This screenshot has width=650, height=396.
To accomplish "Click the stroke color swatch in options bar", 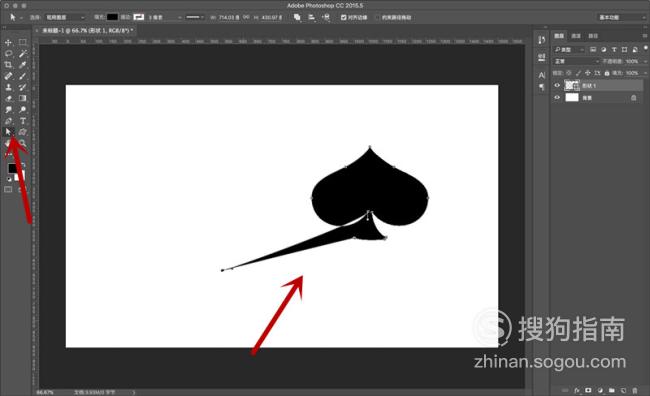I will [138, 17].
